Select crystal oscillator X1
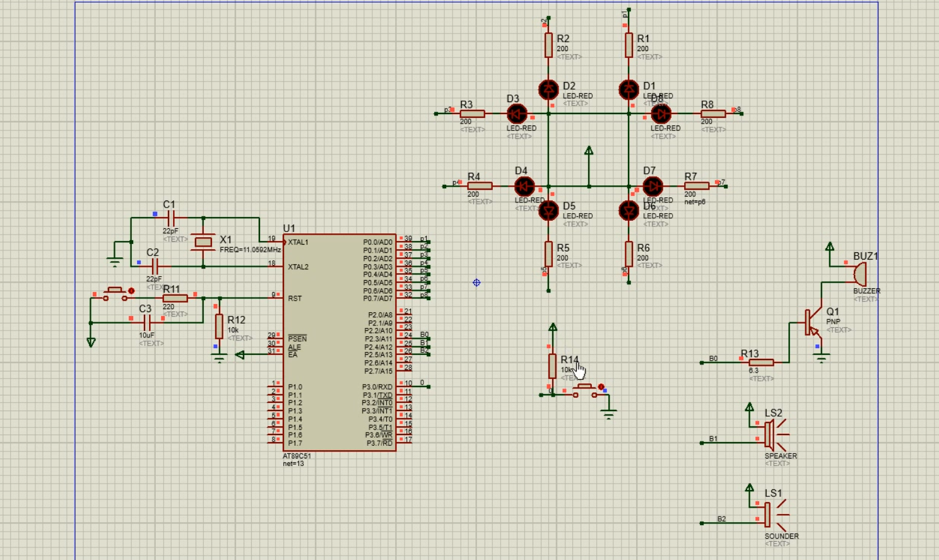Screen dimensions: 939x560 click(203, 242)
